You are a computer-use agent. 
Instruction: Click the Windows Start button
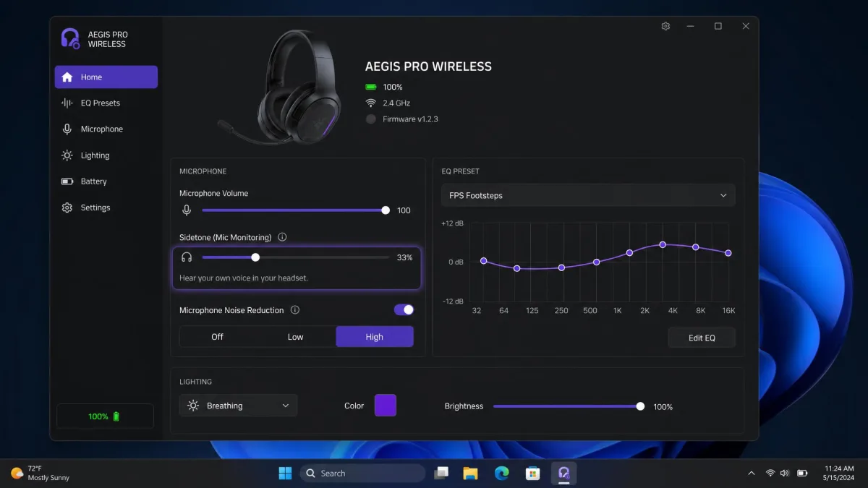click(286, 473)
